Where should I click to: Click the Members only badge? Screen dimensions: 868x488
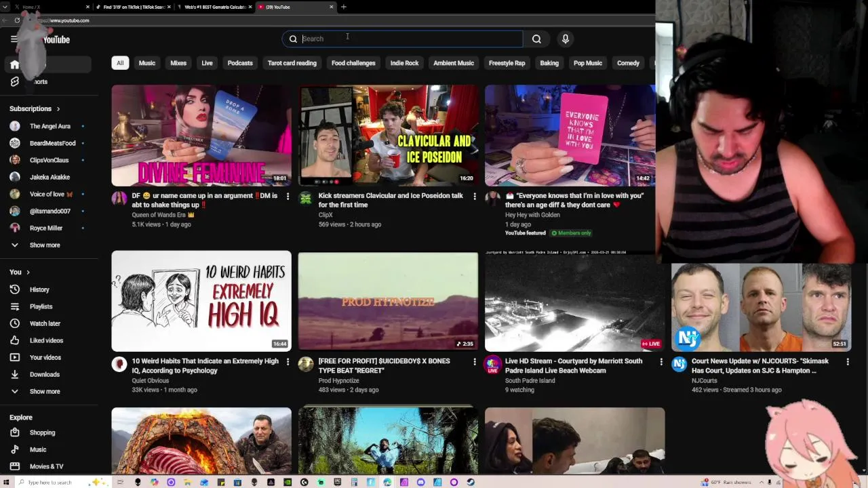(571, 232)
